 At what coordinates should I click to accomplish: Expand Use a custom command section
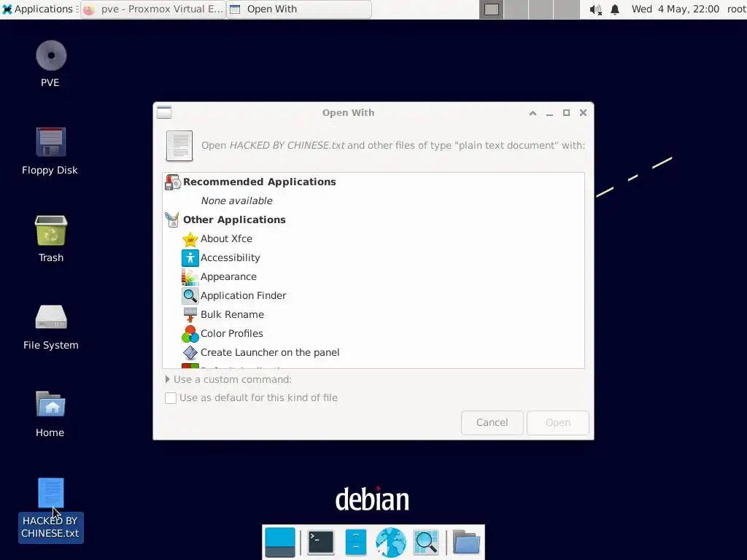click(x=168, y=379)
